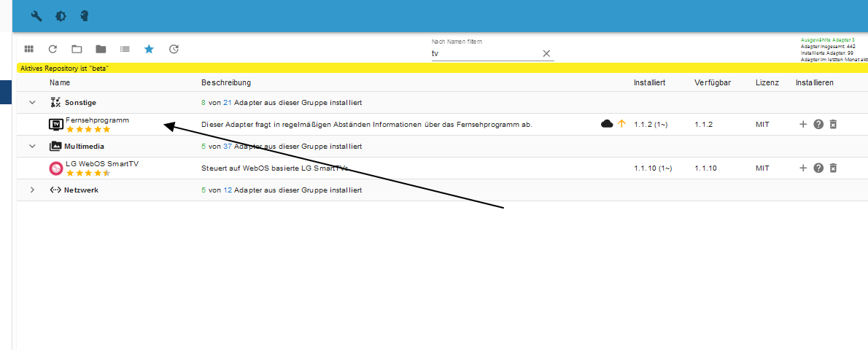This screenshot has height=350, width=868.
Task: Open help for LG WebOS SmartTV
Action: tap(818, 168)
